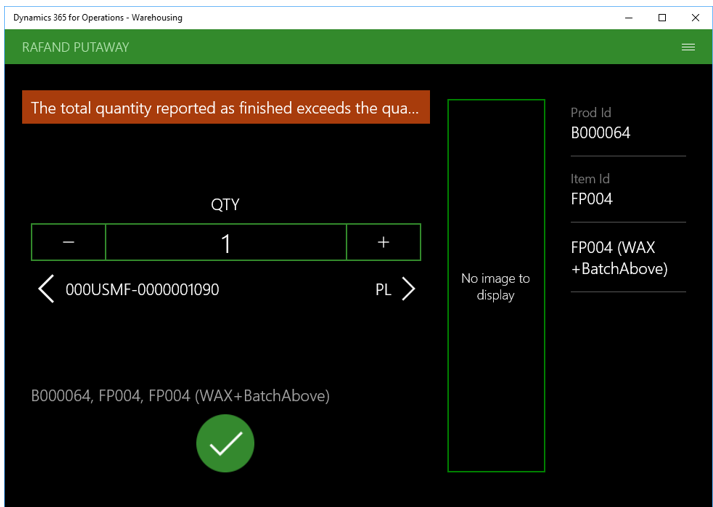Click the RAFAND PUTAWAY header title
The width and height of the screenshot is (713, 507).
tap(75, 47)
